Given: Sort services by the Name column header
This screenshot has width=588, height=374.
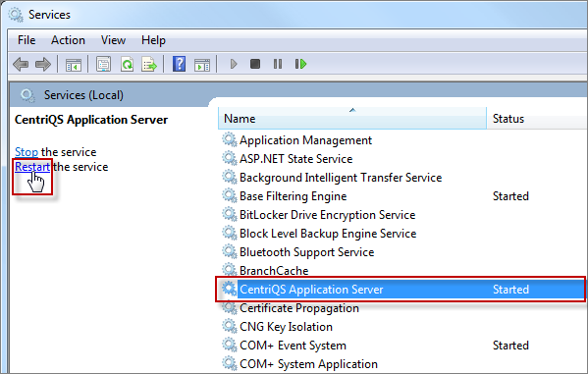Looking at the screenshot, I should pos(352,119).
